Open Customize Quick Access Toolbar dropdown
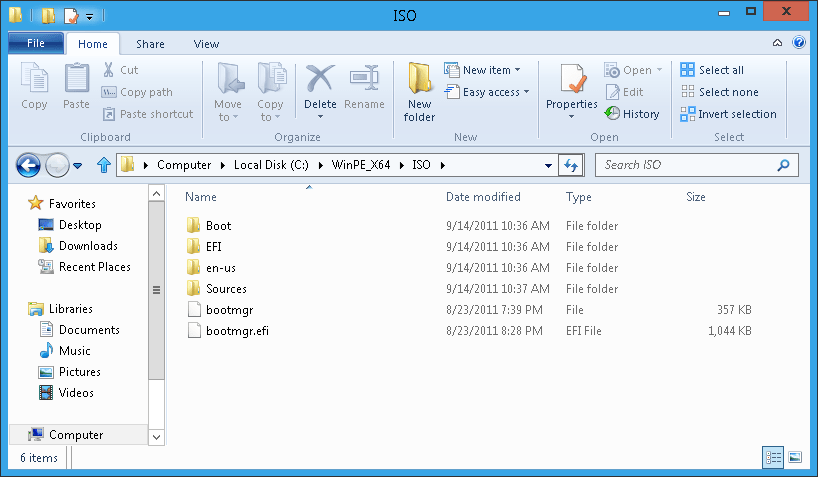The height and width of the screenshot is (477, 818). tap(90, 17)
